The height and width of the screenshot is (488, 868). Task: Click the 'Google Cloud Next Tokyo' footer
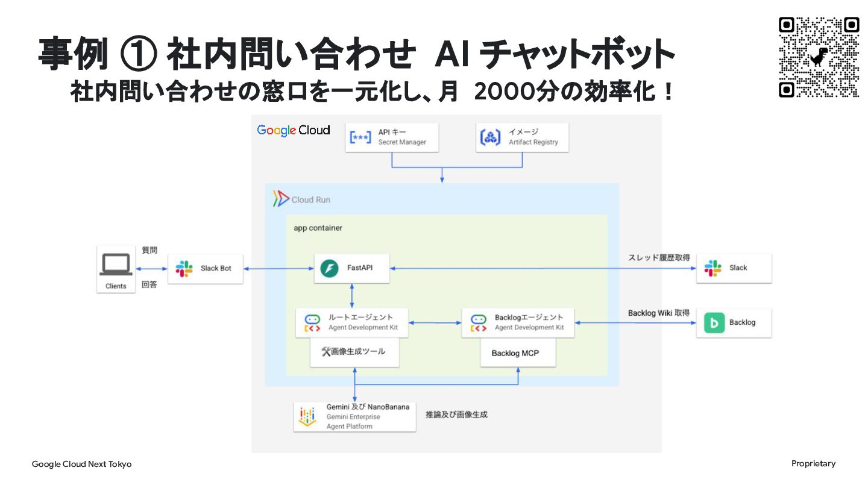click(81, 464)
